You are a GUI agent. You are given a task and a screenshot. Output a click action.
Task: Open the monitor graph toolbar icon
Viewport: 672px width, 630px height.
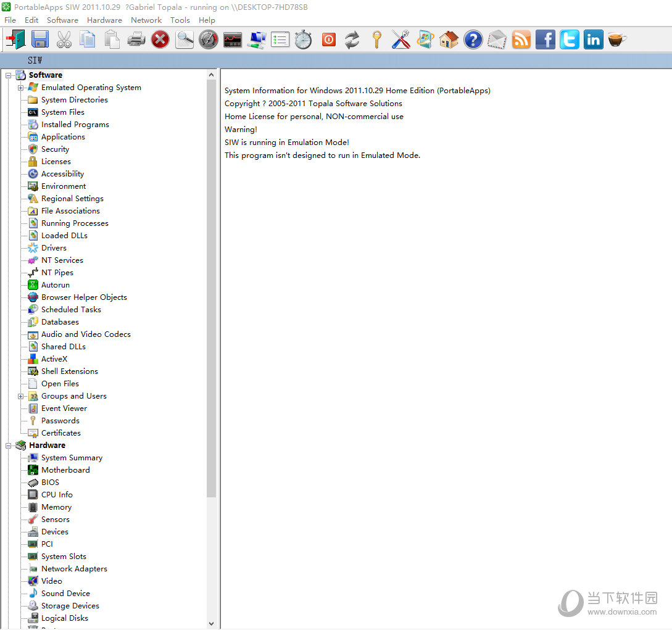click(232, 40)
